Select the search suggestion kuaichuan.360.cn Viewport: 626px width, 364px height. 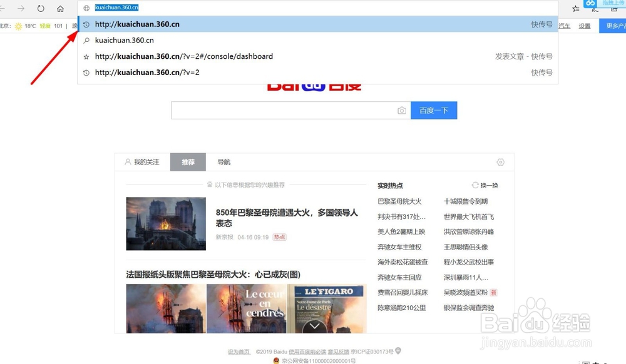point(318,40)
